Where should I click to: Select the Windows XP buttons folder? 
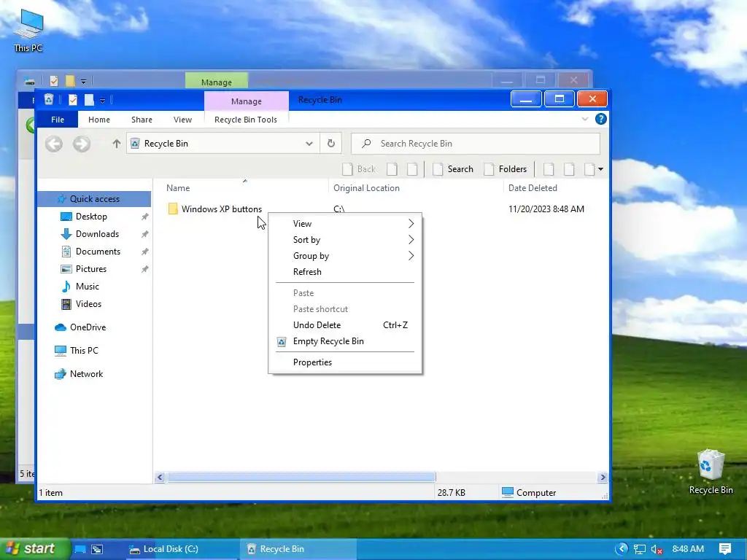pos(215,209)
